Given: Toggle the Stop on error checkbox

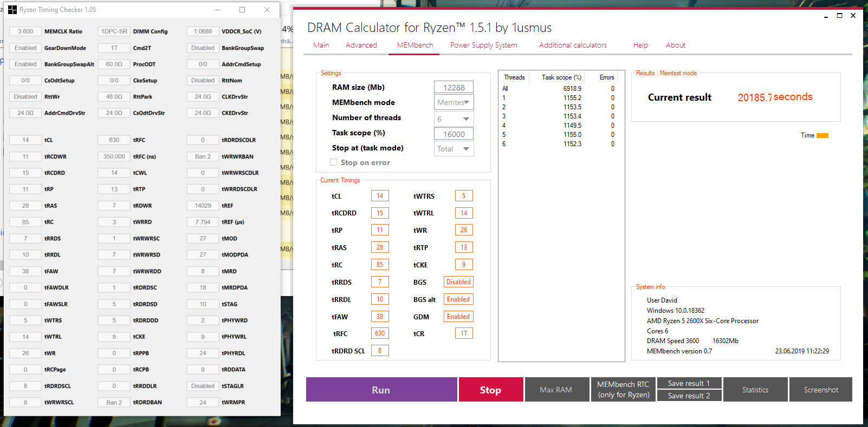Looking at the screenshot, I should point(333,162).
